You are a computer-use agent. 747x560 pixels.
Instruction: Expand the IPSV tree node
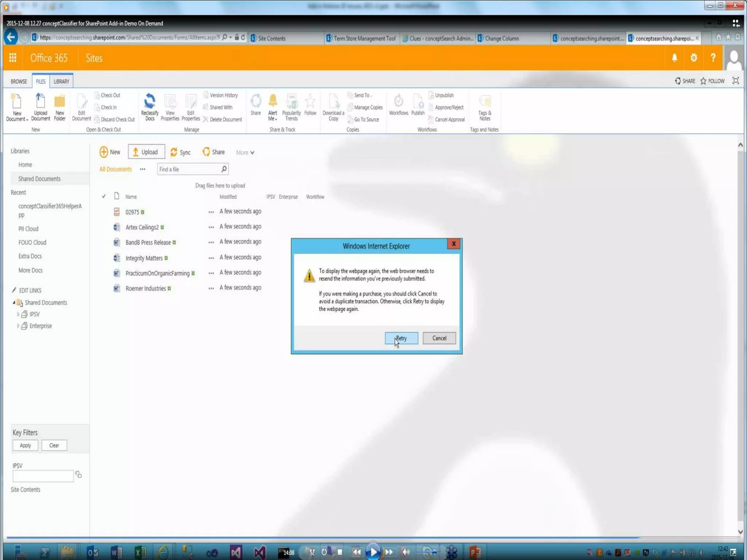(18, 314)
